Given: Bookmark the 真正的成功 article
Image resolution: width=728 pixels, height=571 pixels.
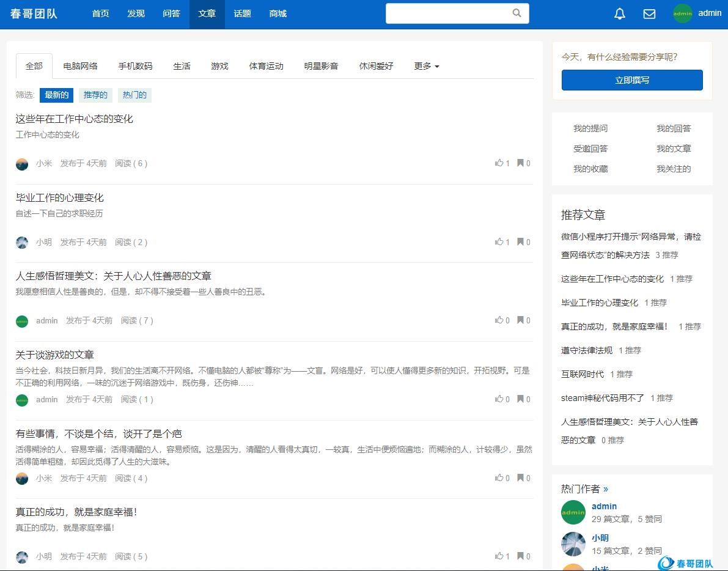Looking at the screenshot, I should point(521,556).
